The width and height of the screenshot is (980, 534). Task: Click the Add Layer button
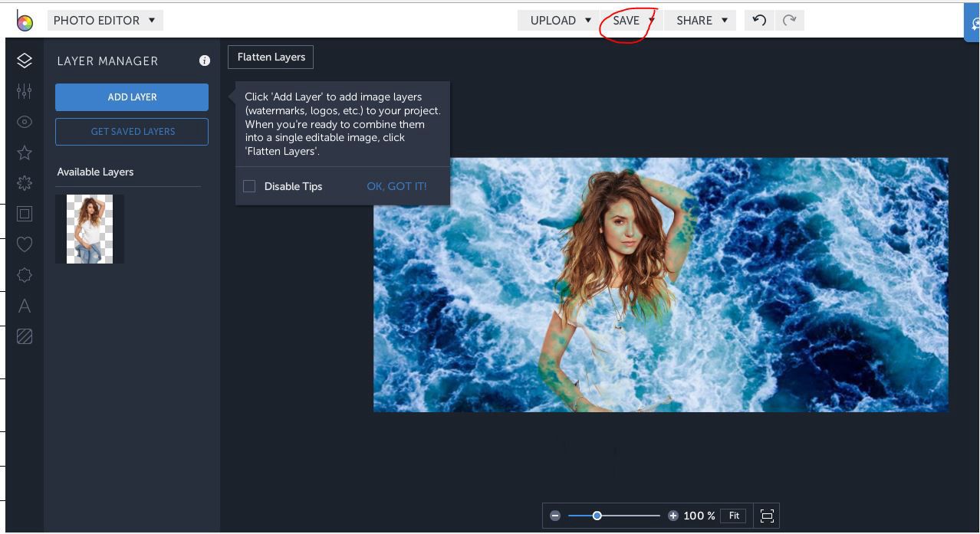coord(132,97)
